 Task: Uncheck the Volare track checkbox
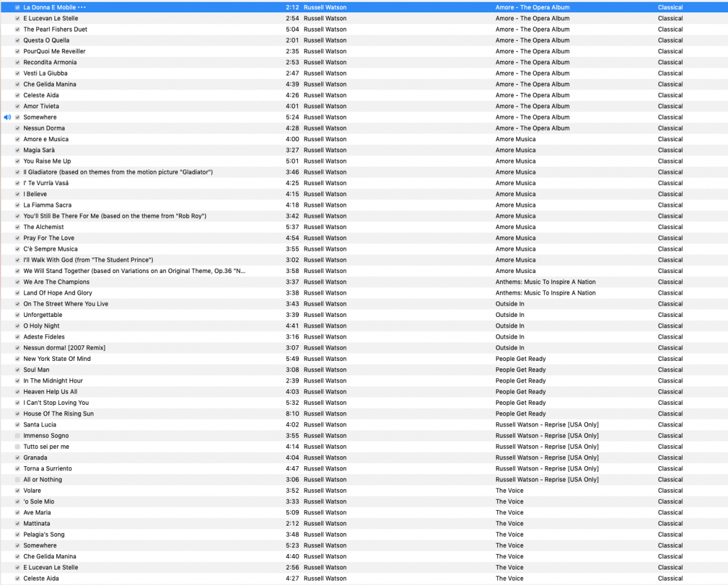(x=17, y=490)
